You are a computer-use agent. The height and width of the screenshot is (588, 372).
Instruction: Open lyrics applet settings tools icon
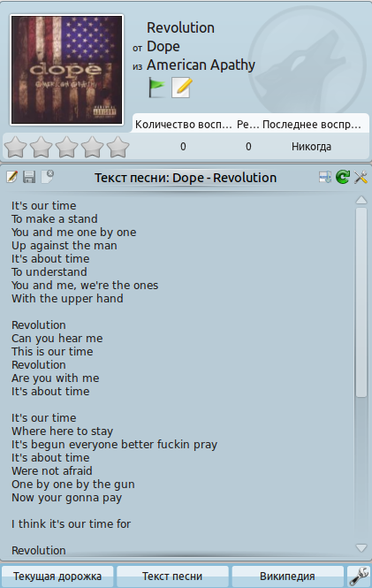[361, 177]
